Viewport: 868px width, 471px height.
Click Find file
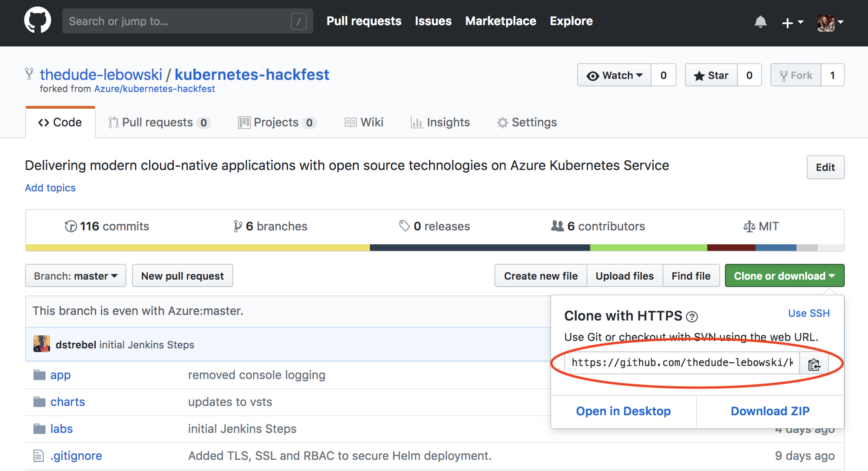(691, 276)
